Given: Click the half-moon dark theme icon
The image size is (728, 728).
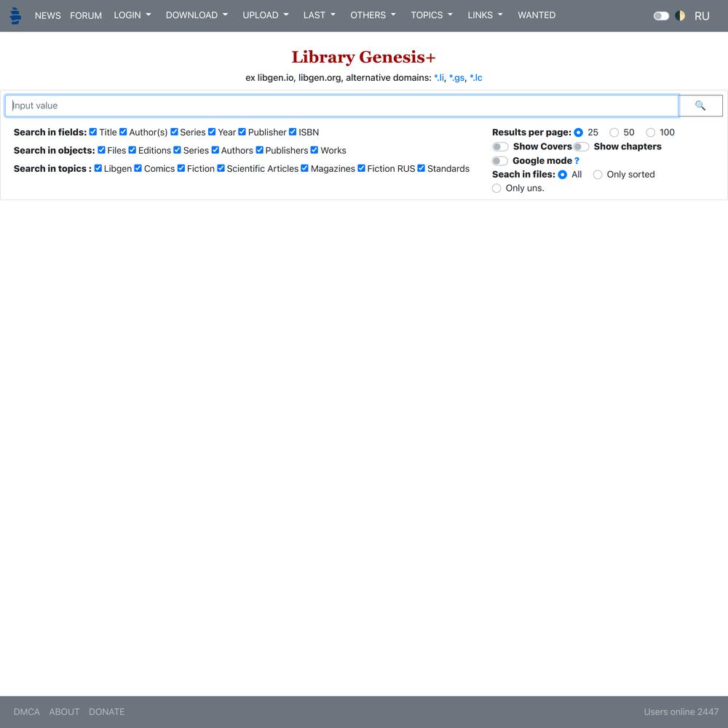Looking at the screenshot, I should coord(680,16).
